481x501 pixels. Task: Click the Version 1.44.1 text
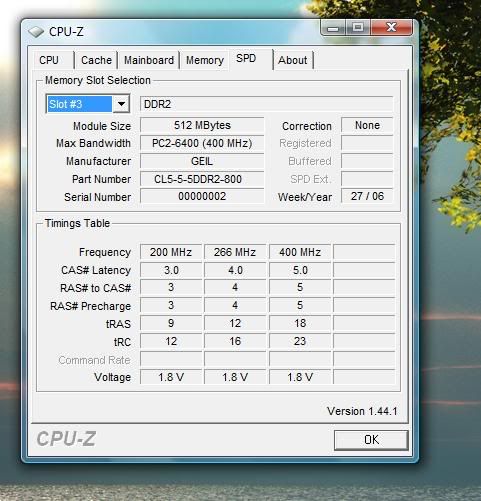(362, 411)
